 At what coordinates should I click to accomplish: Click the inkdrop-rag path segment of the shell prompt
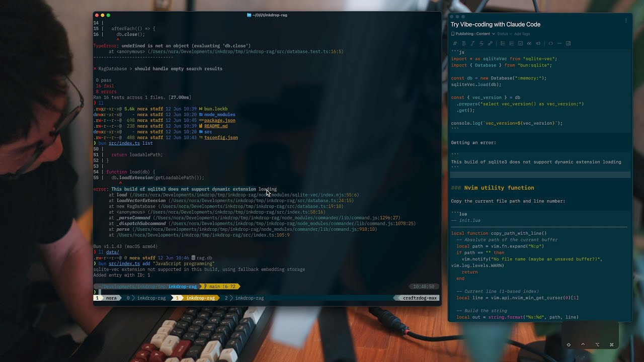click(183, 287)
